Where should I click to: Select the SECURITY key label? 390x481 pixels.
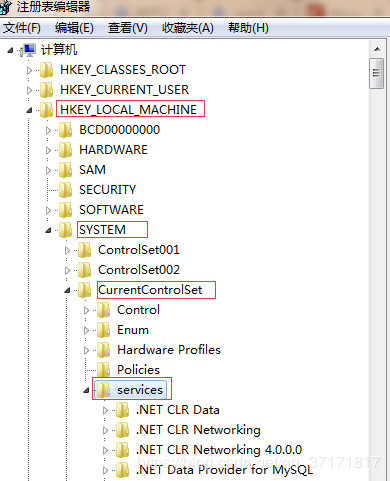pyautogui.click(x=108, y=190)
